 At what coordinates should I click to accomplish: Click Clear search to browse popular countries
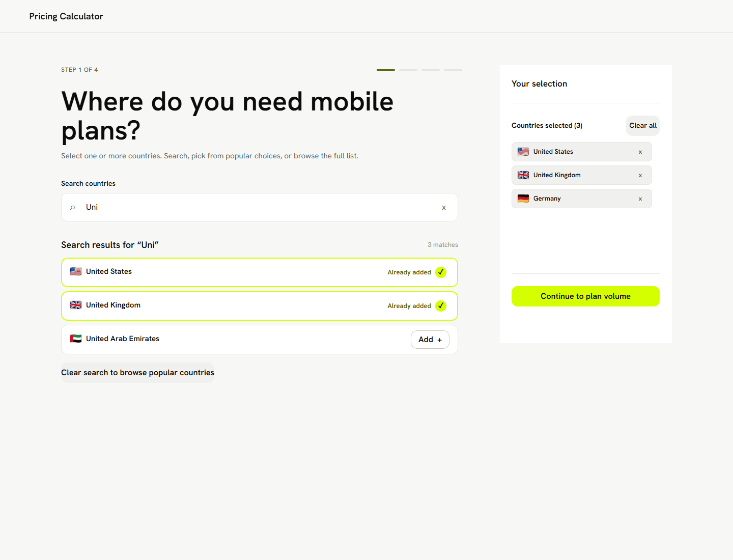pos(137,373)
